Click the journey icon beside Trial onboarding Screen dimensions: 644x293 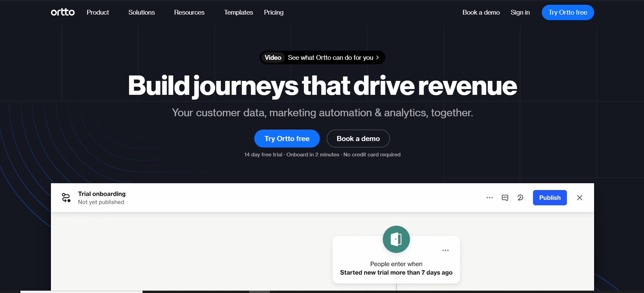coord(66,197)
